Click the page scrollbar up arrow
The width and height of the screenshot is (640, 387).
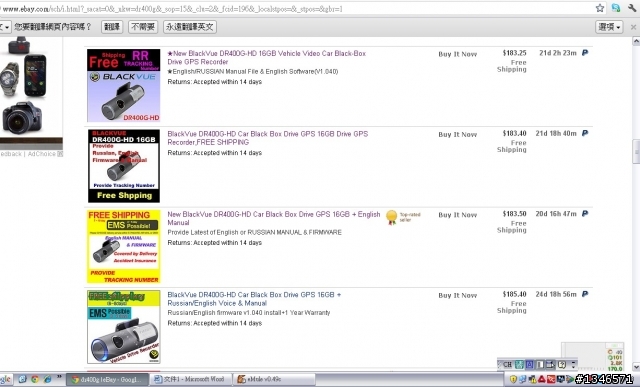pyautogui.click(x=636, y=41)
